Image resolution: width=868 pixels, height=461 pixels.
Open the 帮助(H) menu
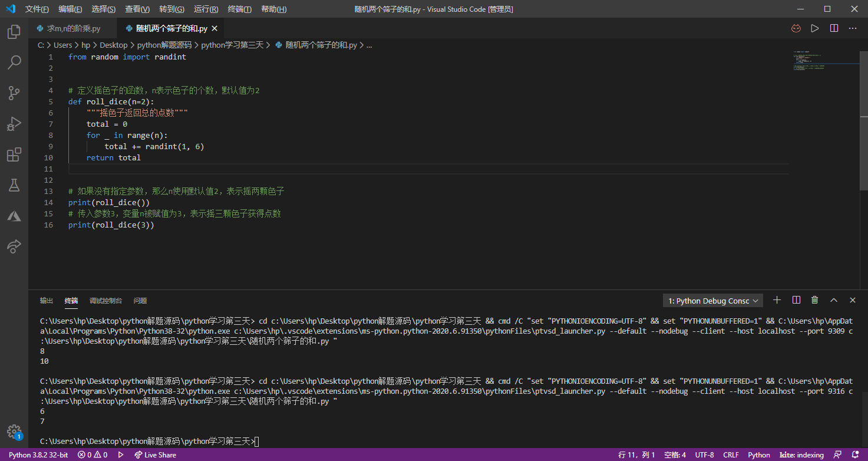point(273,9)
